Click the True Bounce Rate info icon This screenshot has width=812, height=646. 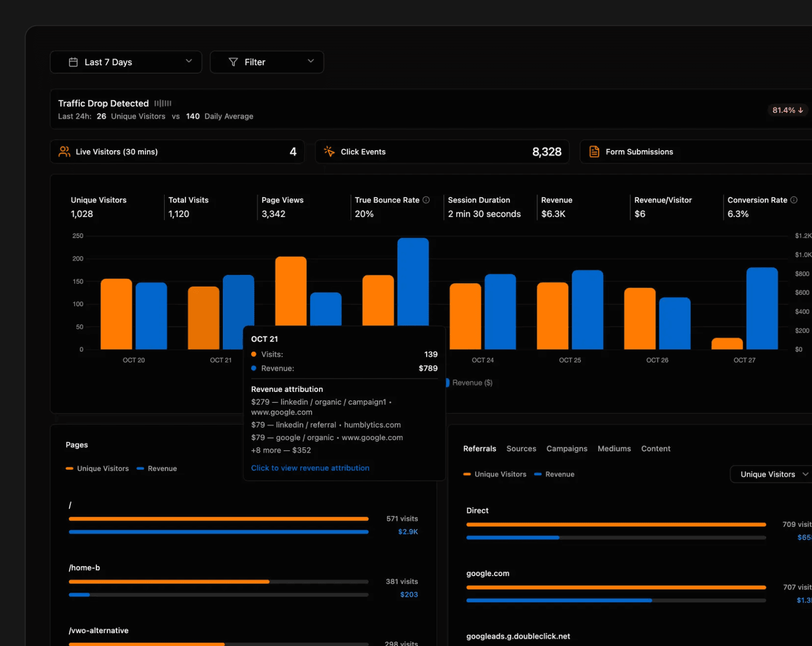tap(426, 200)
